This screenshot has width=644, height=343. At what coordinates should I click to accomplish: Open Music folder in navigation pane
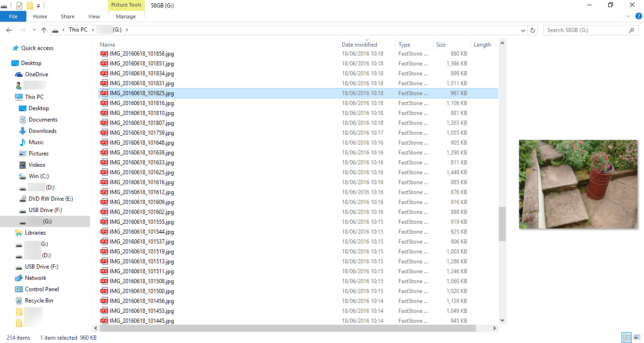pyautogui.click(x=36, y=142)
